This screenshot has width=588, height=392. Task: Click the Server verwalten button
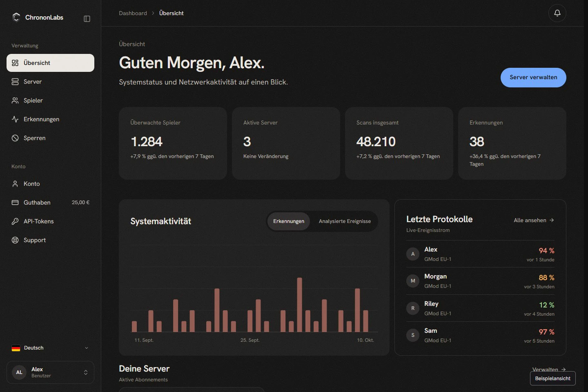coord(533,78)
